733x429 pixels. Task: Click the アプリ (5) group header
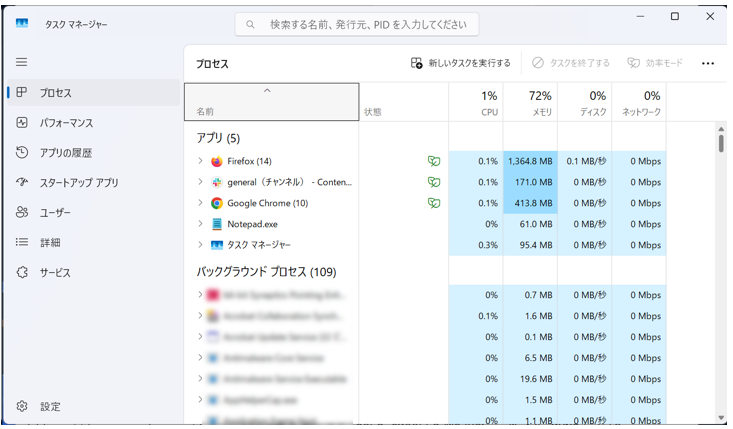218,138
